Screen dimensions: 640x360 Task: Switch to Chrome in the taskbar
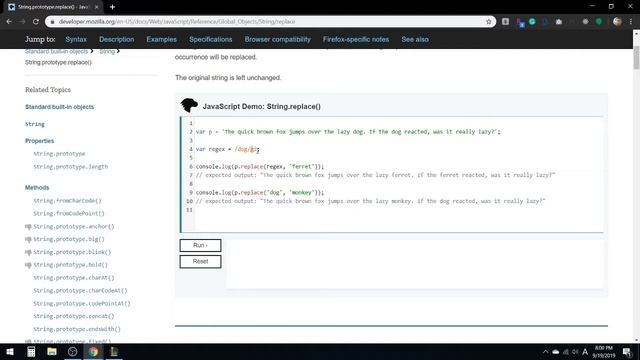point(93,351)
